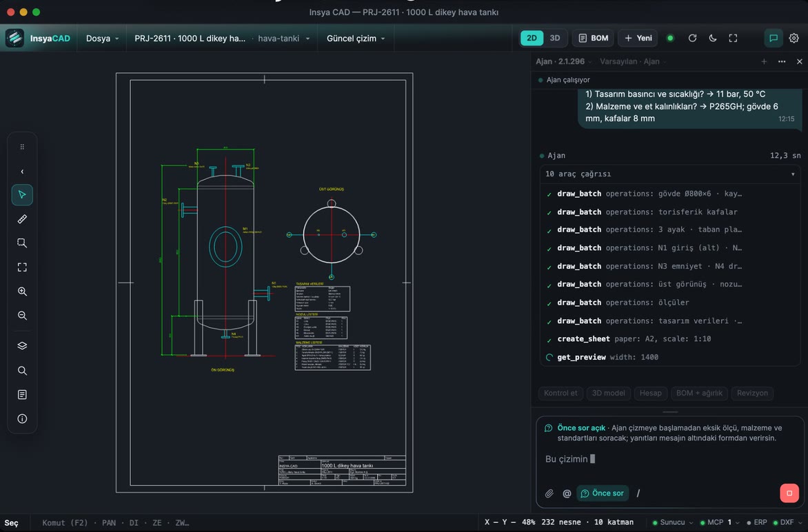Open the Dosya dropdown menu
Image resolution: width=808 pixels, height=532 pixels.
(x=102, y=39)
